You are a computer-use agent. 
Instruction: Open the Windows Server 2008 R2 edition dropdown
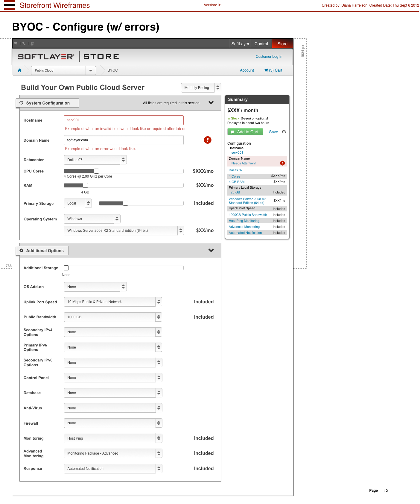[x=124, y=231]
